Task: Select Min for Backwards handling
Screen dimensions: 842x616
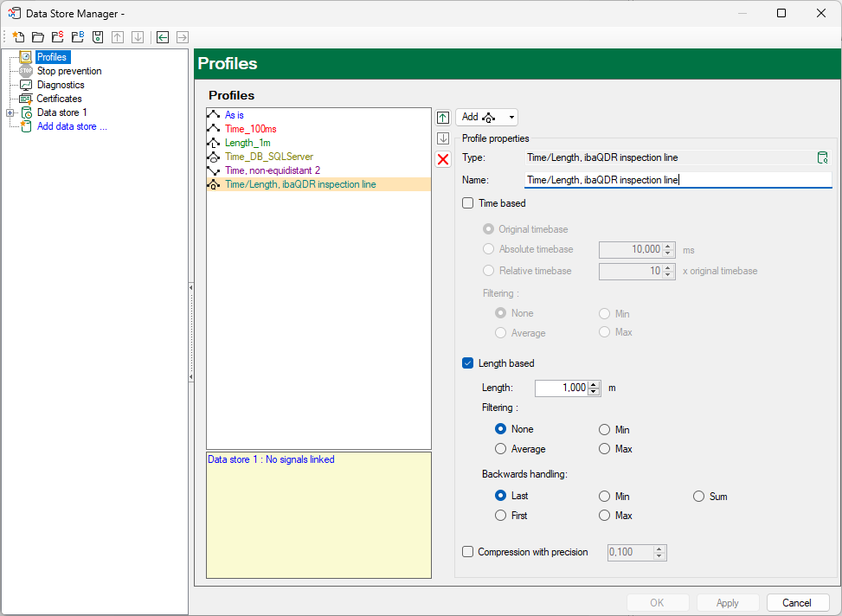Action: coord(605,497)
